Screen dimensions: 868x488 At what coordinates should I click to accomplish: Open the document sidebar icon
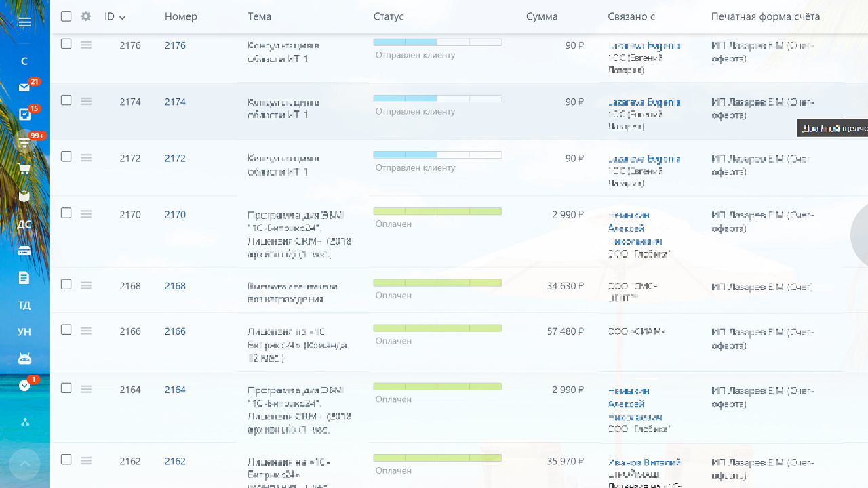(x=24, y=278)
